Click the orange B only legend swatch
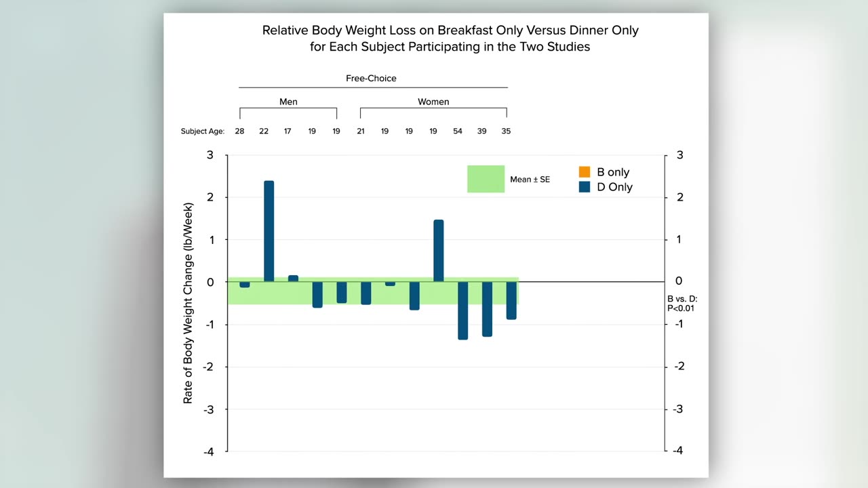The height and width of the screenshot is (488, 868). (x=585, y=172)
